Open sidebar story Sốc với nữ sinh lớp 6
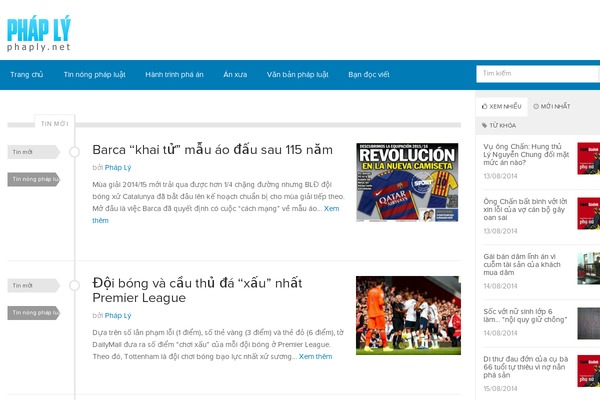Image resolution: width=600 pixels, height=400 pixels. [x=525, y=315]
